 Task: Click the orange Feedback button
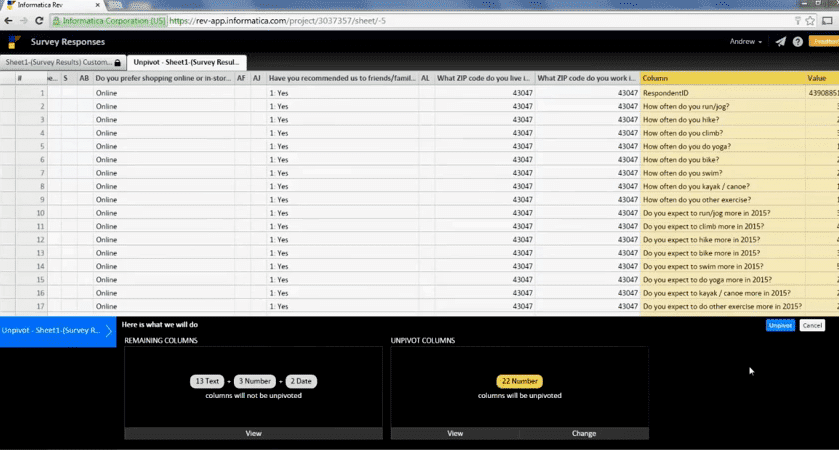(x=825, y=42)
